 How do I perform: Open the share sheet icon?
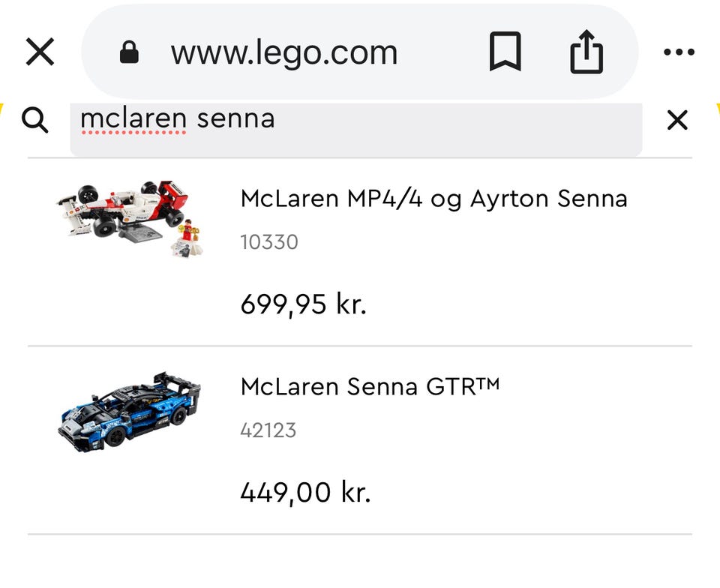pyautogui.click(x=586, y=52)
